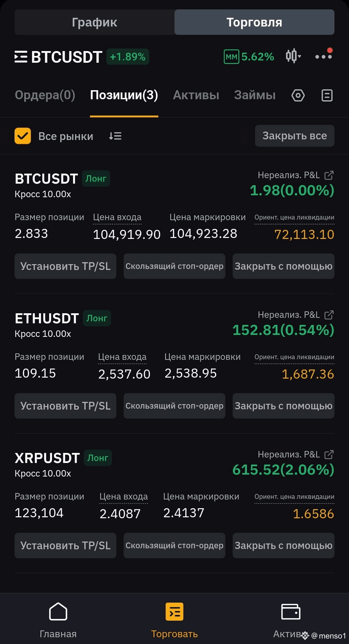
Task: Switch to the Ордера(0) tab
Action: click(45, 95)
